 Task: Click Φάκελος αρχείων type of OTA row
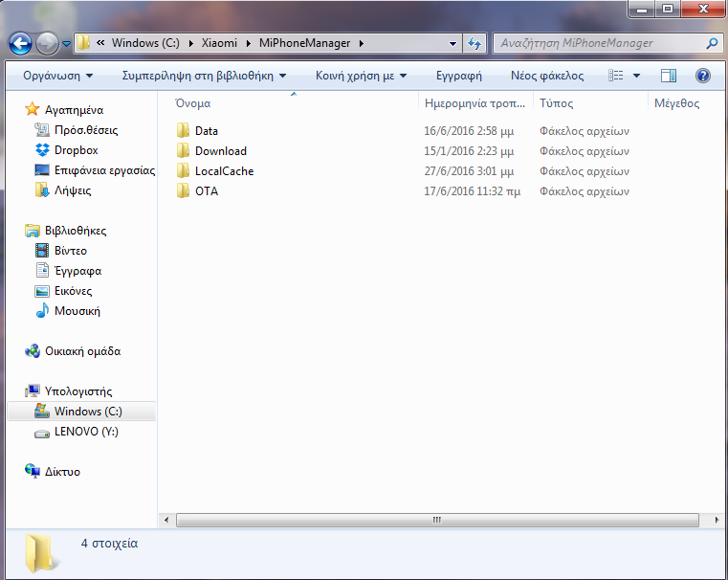[x=585, y=191]
